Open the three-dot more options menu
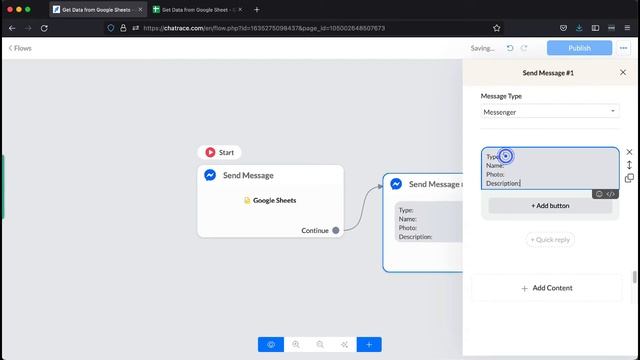The height and width of the screenshot is (360, 640). point(623,48)
